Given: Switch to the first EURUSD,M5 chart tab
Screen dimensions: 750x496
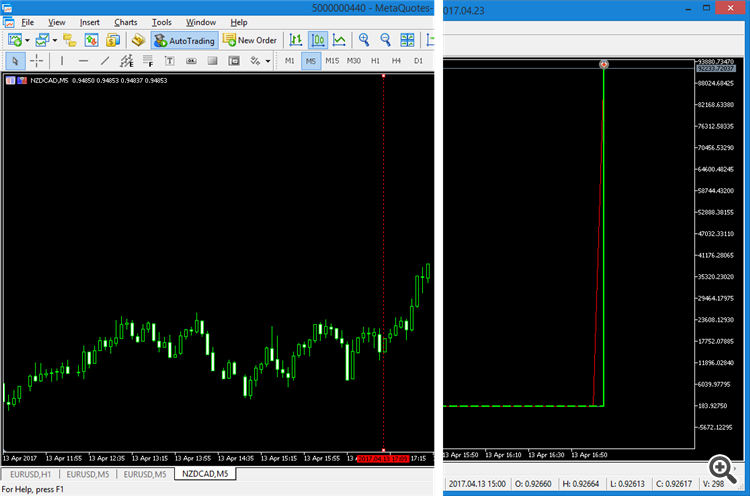Looking at the screenshot, I should pos(88,474).
